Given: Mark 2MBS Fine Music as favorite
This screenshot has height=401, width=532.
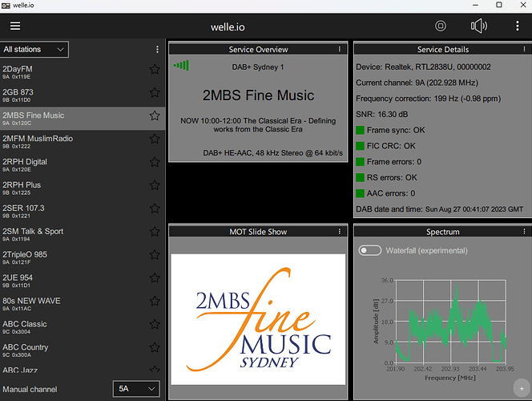Looking at the screenshot, I should click(155, 116).
